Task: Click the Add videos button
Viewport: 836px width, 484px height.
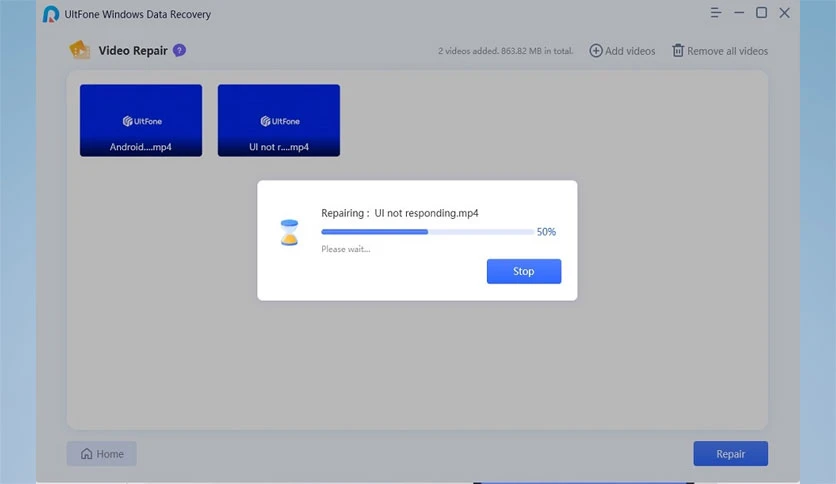Action: coord(622,51)
